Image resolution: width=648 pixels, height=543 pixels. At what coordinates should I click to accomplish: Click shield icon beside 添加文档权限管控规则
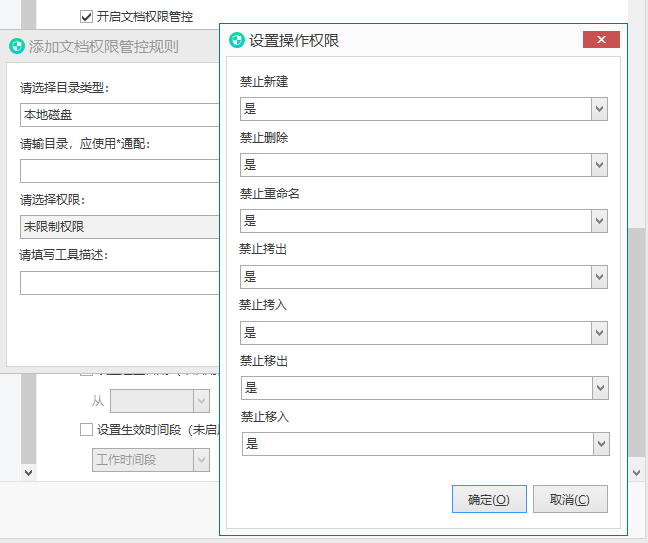(17, 46)
